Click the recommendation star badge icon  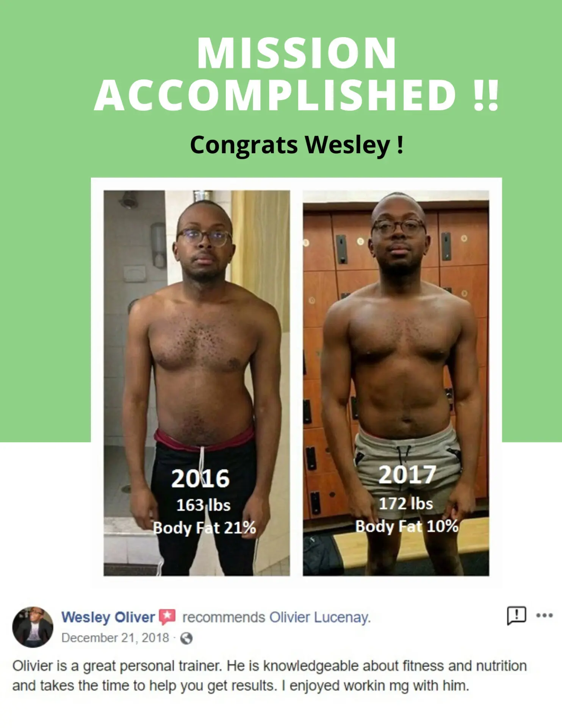(167, 617)
